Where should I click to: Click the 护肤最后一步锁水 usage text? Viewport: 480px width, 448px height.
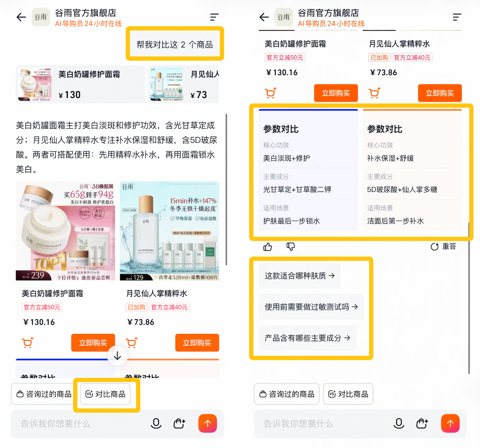point(291,221)
